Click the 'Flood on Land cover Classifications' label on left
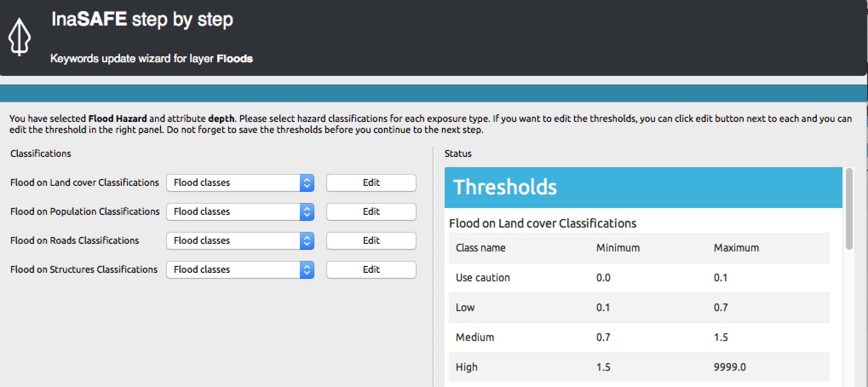 (x=84, y=182)
